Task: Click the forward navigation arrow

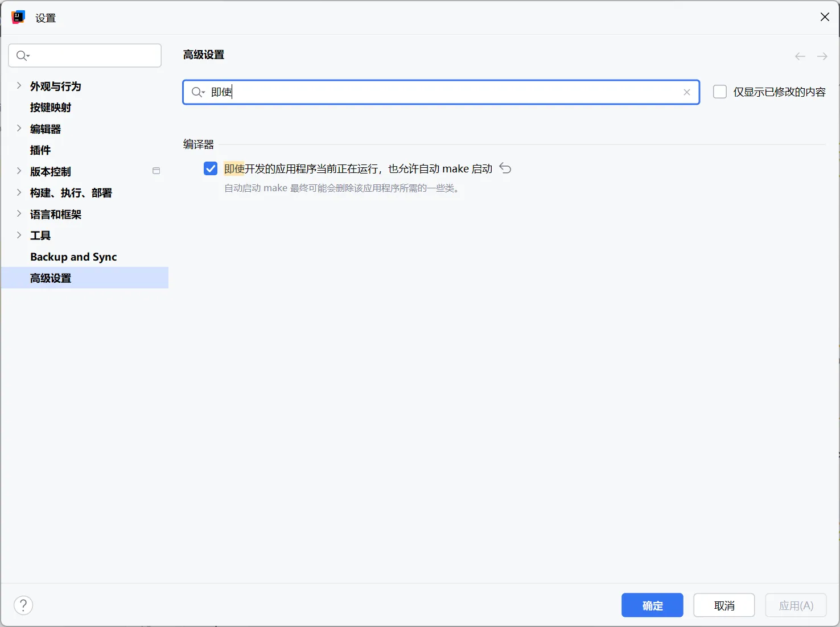Action: (x=822, y=56)
